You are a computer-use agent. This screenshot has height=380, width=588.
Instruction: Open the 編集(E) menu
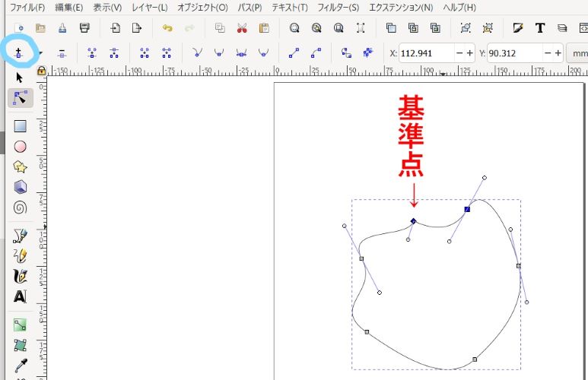69,7
